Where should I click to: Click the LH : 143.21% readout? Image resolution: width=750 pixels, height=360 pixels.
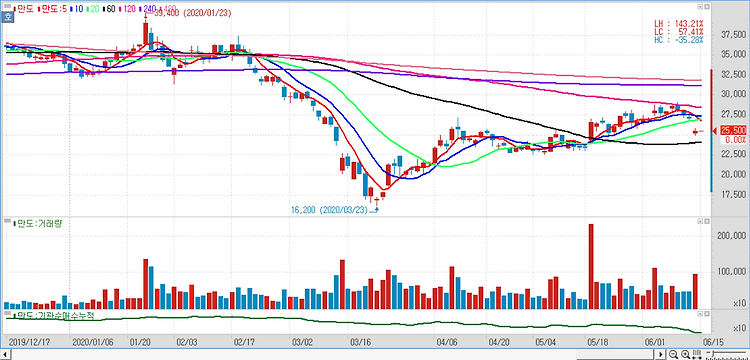tap(679, 23)
